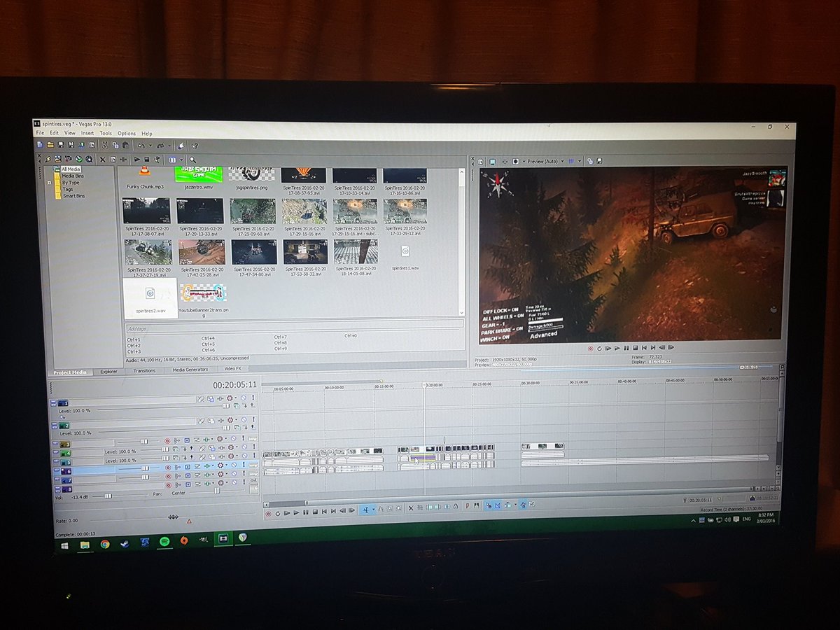
Task: Open the edit tool selector dropdown arrow
Action: click(374, 510)
